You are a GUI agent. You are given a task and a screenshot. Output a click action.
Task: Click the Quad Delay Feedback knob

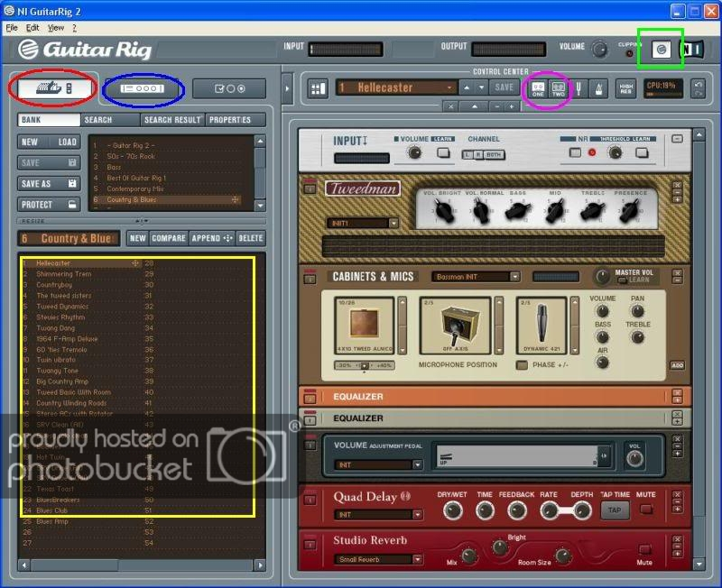(x=516, y=510)
